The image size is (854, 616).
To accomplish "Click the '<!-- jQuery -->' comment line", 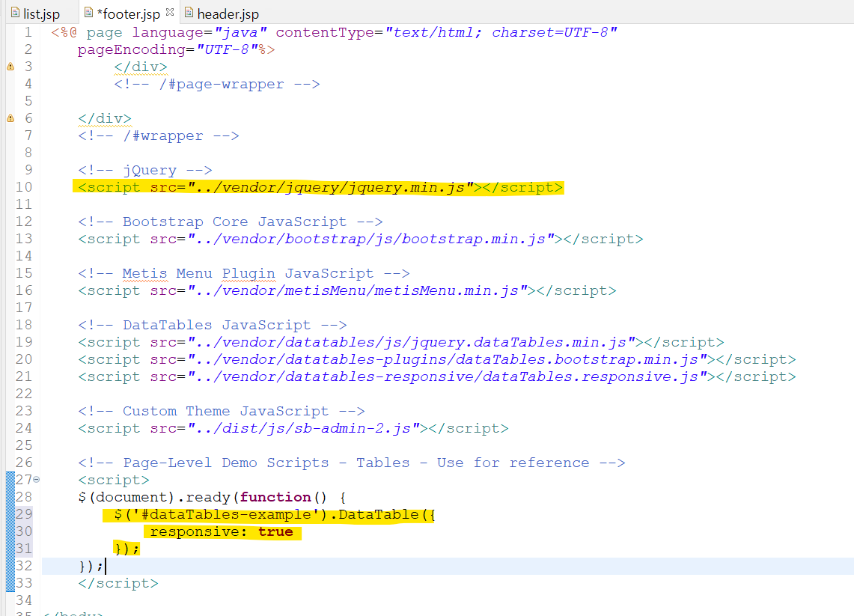I will (145, 171).
